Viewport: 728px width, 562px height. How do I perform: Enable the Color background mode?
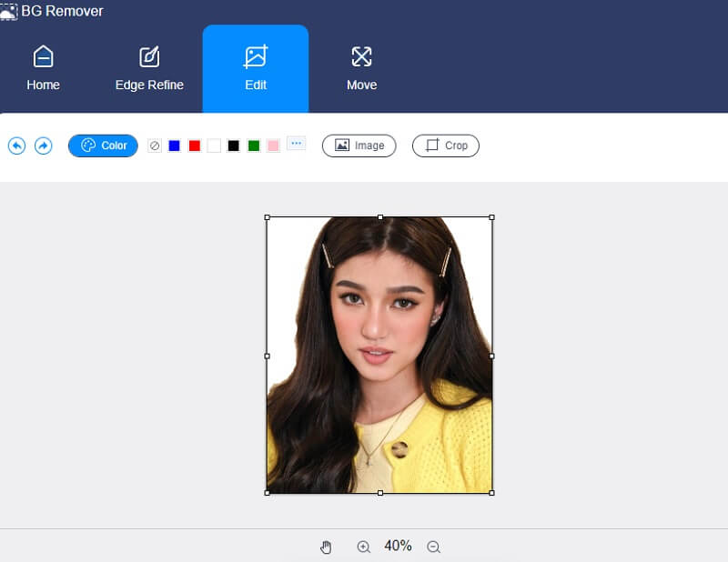[102, 146]
